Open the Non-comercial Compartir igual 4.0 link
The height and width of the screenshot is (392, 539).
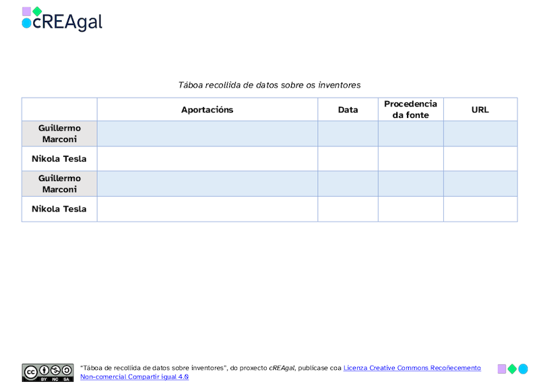pos(133,377)
